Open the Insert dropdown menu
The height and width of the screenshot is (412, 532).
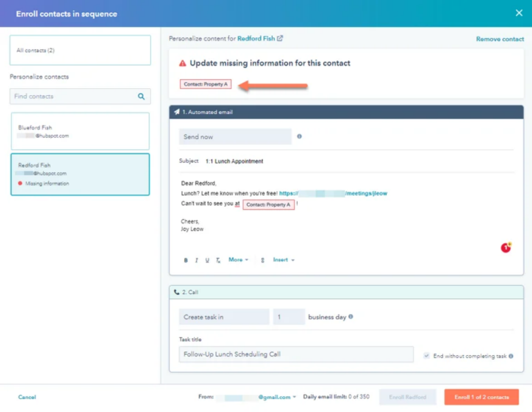click(x=284, y=260)
